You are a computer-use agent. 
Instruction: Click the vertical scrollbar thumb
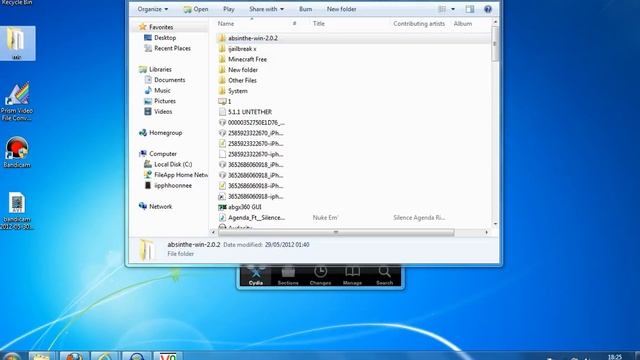495,44
